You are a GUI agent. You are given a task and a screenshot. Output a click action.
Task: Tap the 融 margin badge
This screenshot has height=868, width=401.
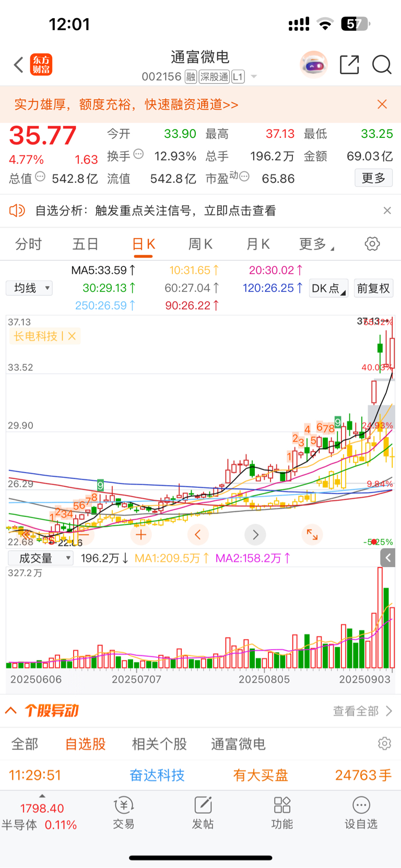[x=191, y=77]
